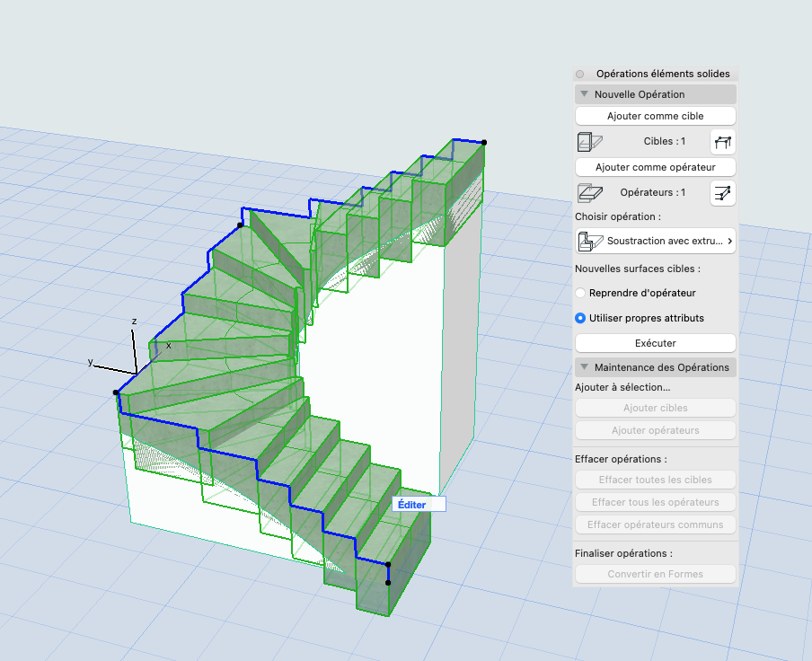Click the select targets button next to Cibles
812x661 pixels.
coord(723,141)
